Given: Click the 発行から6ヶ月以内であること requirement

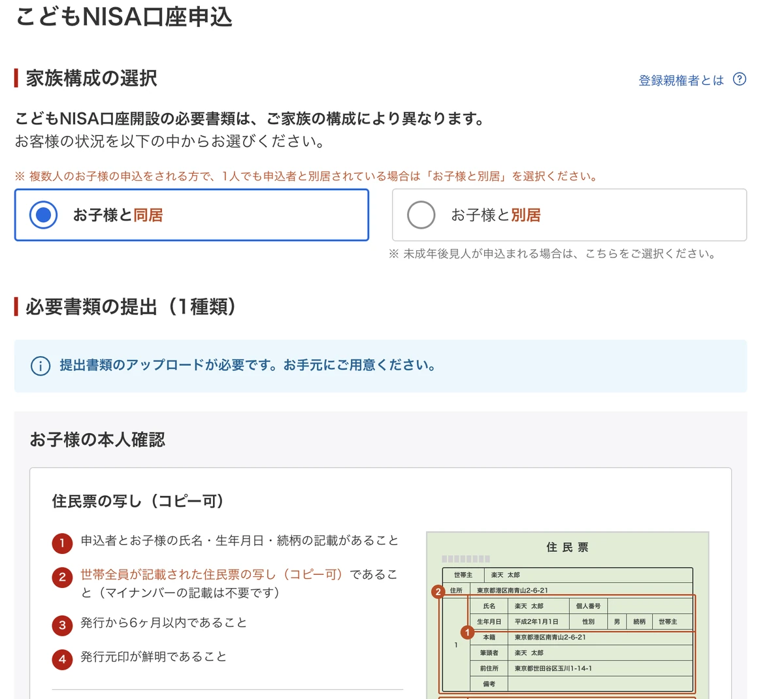Looking at the screenshot, I should 164,623.
